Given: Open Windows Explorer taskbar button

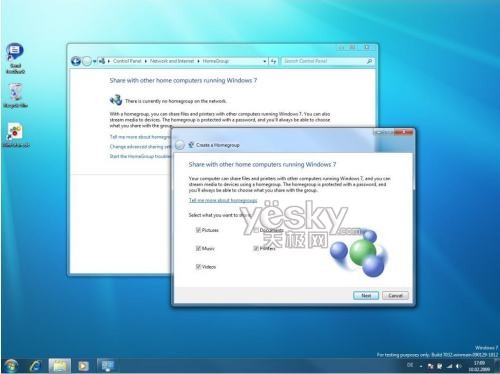Looking at the screenshot, I should (x=60, y=366).
